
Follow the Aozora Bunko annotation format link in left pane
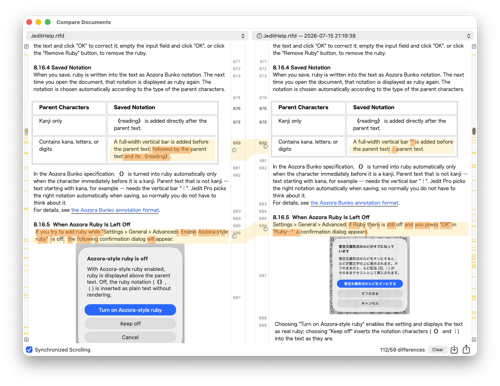click(x=115, y=210)
